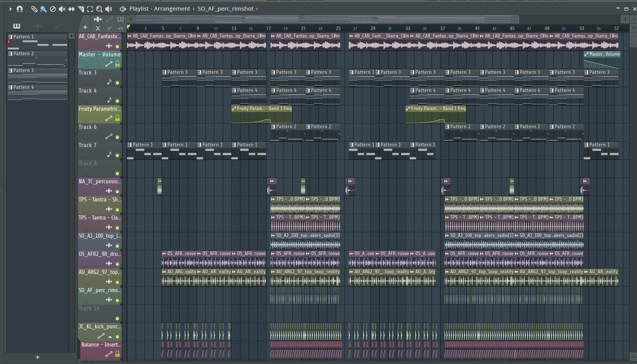Click the Master - Volume track lock icon

pos(117,64)
